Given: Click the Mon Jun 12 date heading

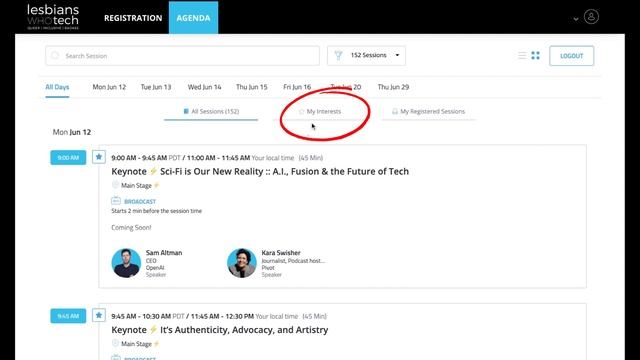Looking at the screenshot, I should pyautogui.click(x=72, y=132).
